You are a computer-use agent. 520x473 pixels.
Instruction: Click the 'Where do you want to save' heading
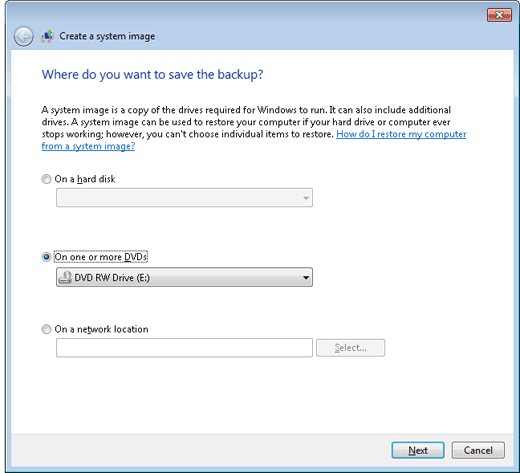tap(152, 74)
